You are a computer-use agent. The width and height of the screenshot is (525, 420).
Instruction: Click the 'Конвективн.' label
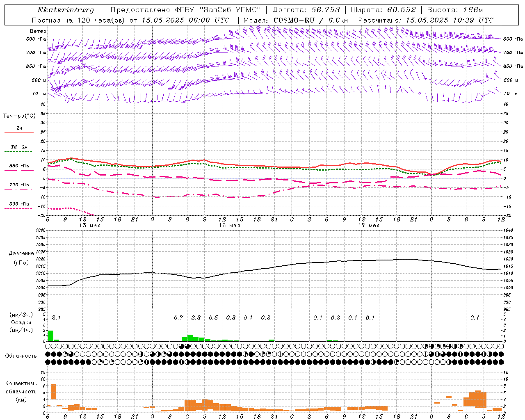tap(21, 383)
